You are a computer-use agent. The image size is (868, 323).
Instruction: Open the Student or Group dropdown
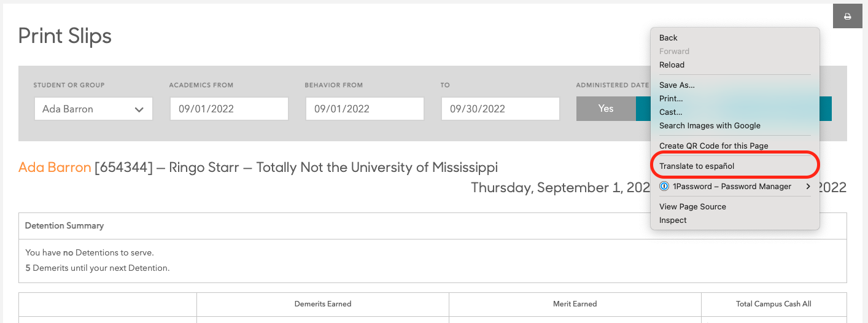click(93, 109)
